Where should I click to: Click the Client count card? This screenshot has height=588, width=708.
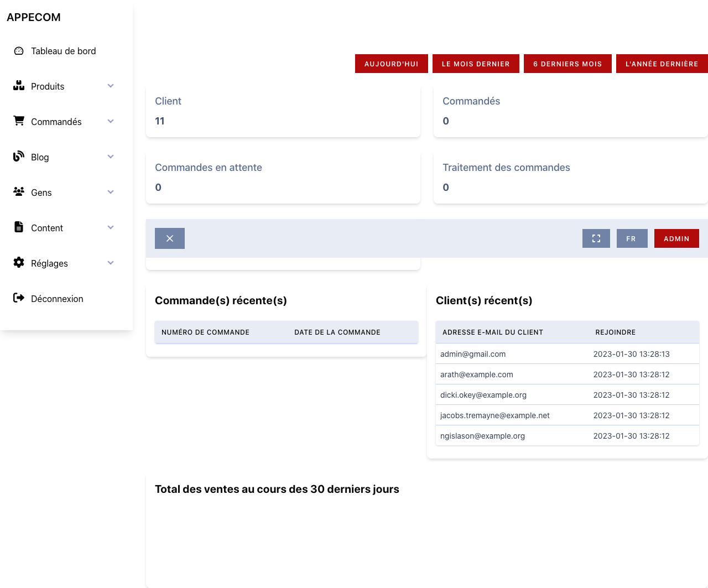283,112
